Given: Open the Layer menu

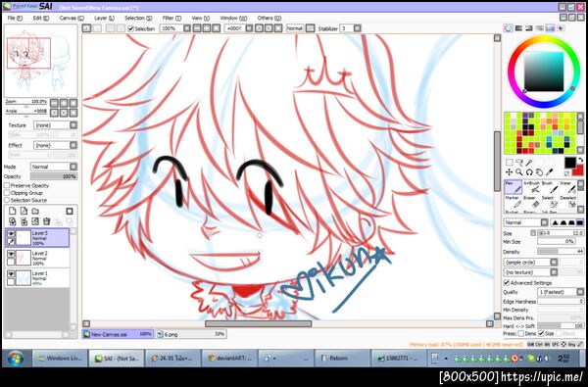Looking at the screenshot, I should coord(104,18).
